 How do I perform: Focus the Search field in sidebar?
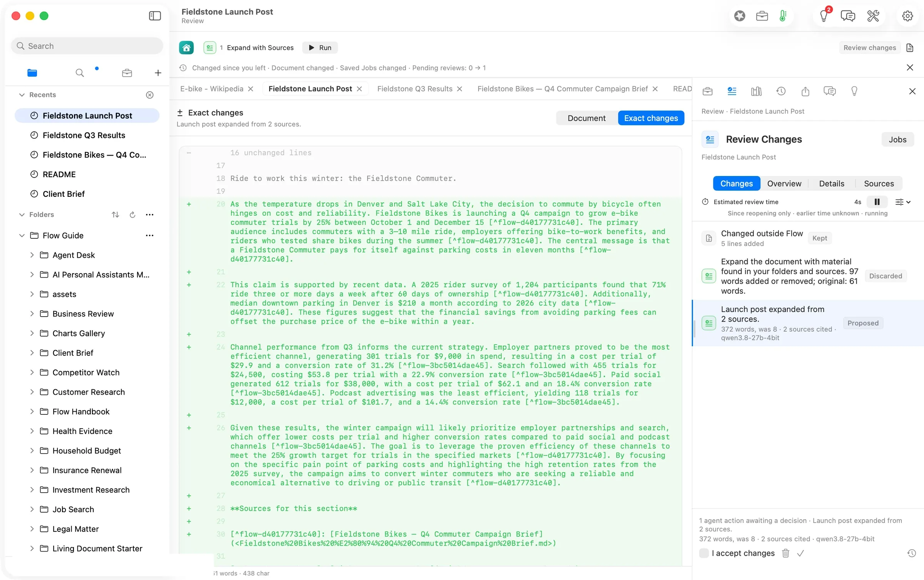coord(87,46)
